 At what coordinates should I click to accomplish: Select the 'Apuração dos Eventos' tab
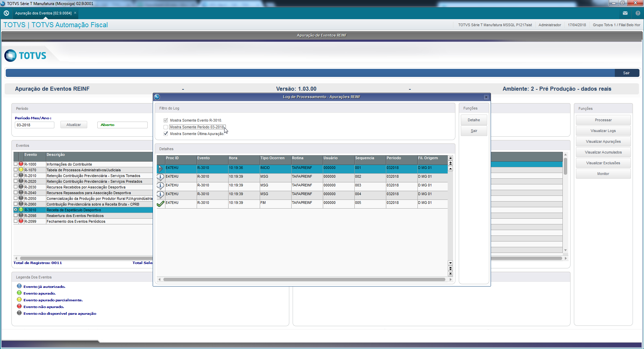(x=43, y=13)
